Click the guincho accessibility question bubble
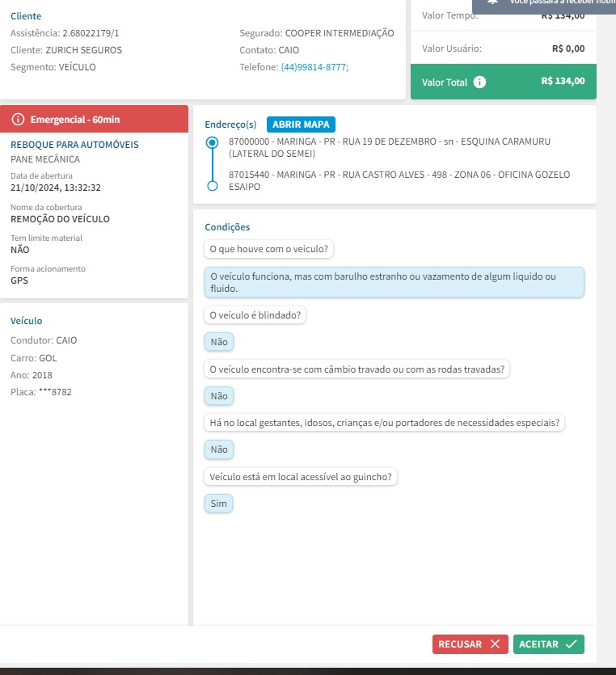 pos(301,477)
